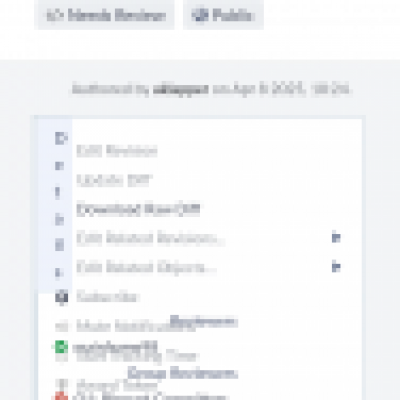Toggle Subscribe for this revision
The width and height of the screenshot is (400, 400).
click(x=107, y=296)
